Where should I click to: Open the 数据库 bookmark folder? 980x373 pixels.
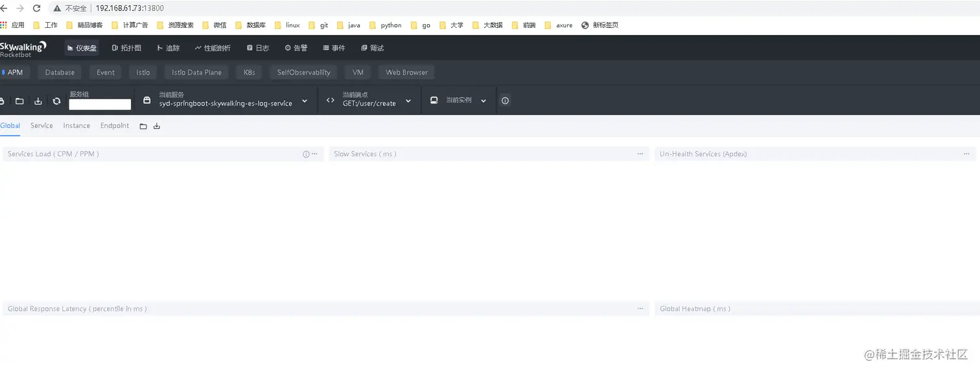pos(250,25)
